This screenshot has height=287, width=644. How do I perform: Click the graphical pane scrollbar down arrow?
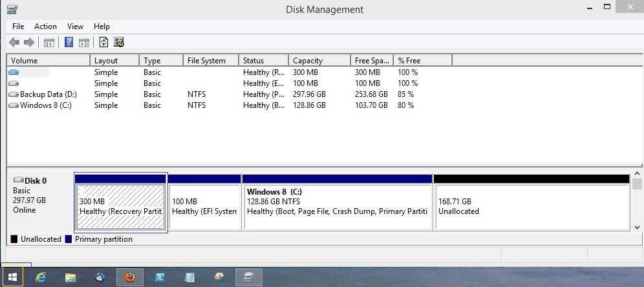637,227
